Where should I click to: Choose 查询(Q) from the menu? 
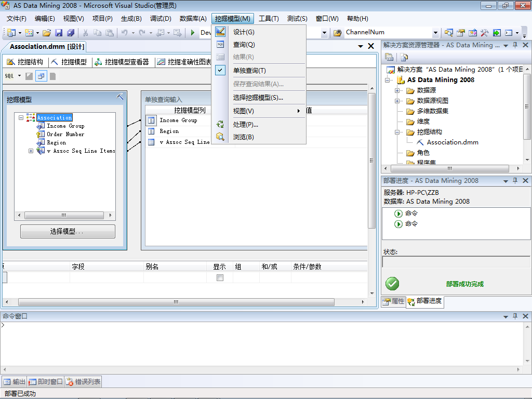point(259,45)
